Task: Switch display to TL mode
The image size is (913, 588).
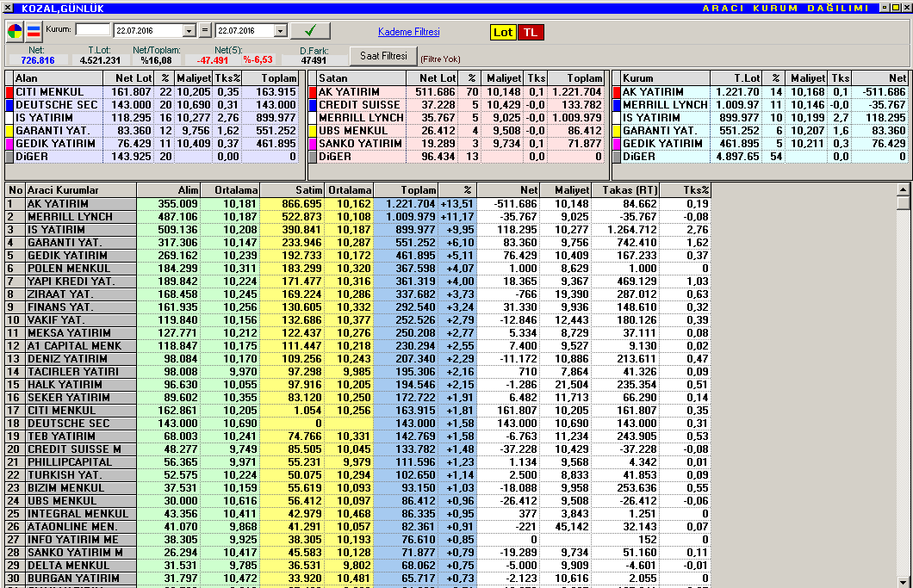Action: coord(531,32)
